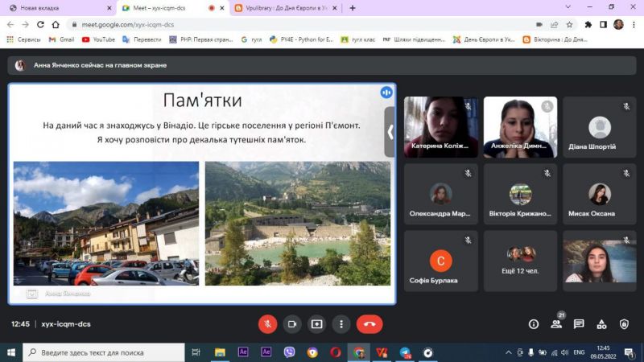Select Вікторія Крижано participant tile
Viewport: 644px width, 362px height.
pyautogui.click(x=520, y=194)
